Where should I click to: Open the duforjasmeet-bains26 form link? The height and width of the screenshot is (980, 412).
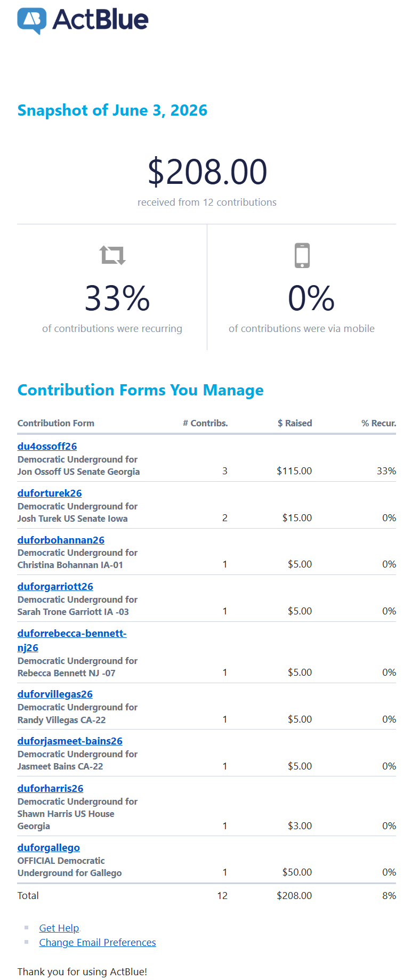pyautogui.click(x=70, y=741)
